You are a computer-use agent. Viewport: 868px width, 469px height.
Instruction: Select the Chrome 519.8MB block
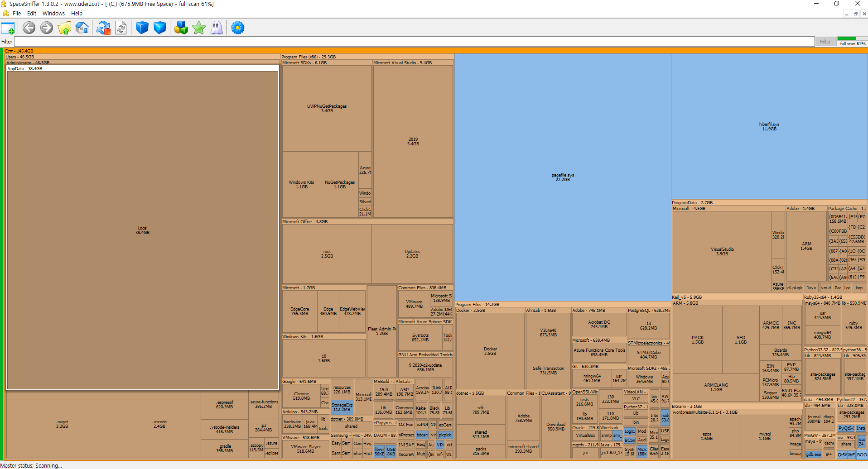coord(301,396)
